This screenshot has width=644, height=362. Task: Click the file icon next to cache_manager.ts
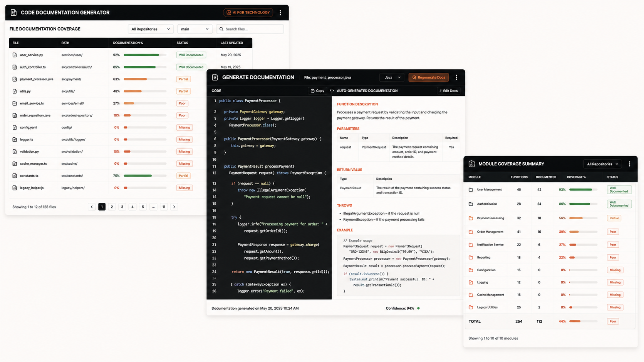coord(15,163)
